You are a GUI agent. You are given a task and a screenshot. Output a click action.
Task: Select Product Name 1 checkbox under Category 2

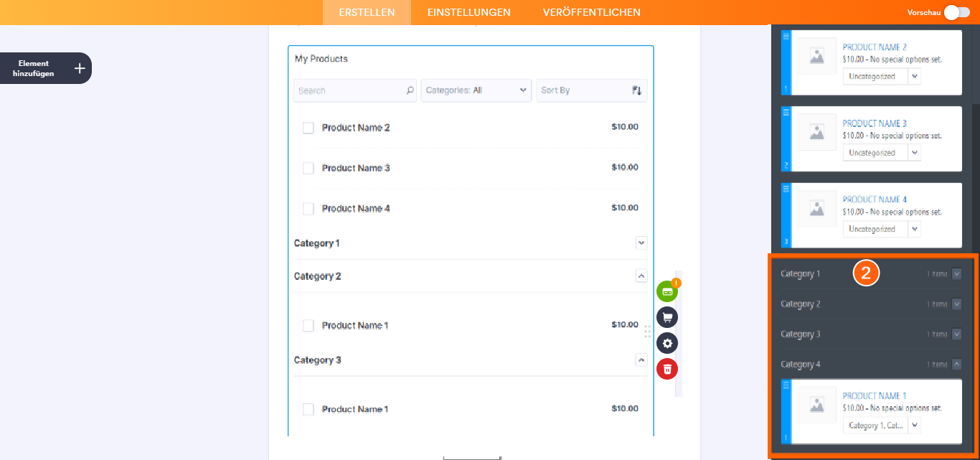coord(308,326)
